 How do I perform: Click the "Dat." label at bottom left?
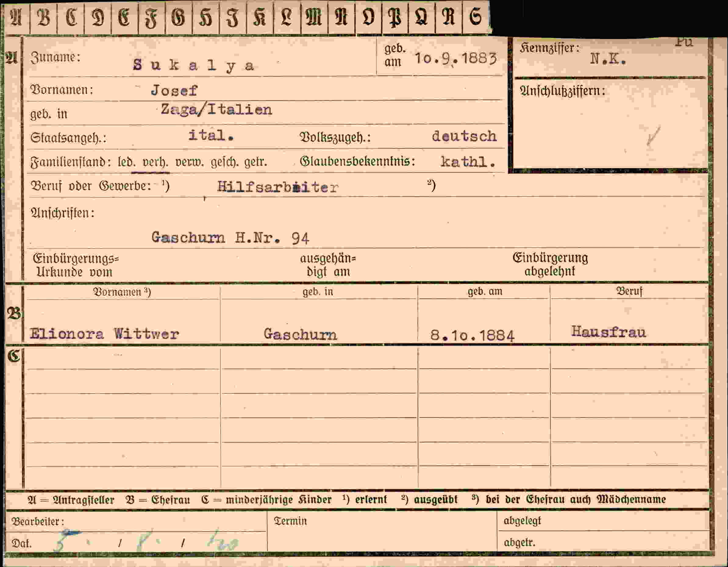pyautogui.click(x=22, y=544)
